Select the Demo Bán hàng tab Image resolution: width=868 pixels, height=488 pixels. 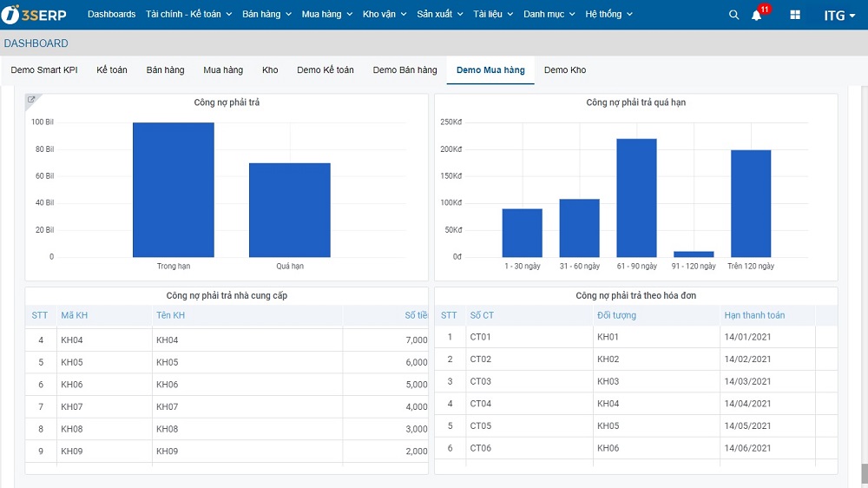pos(404,70)
